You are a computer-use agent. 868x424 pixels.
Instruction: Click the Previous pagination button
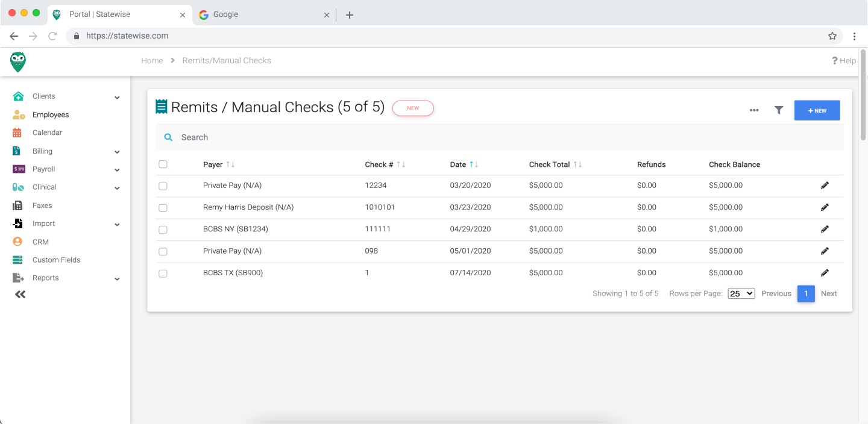(776, 293)
